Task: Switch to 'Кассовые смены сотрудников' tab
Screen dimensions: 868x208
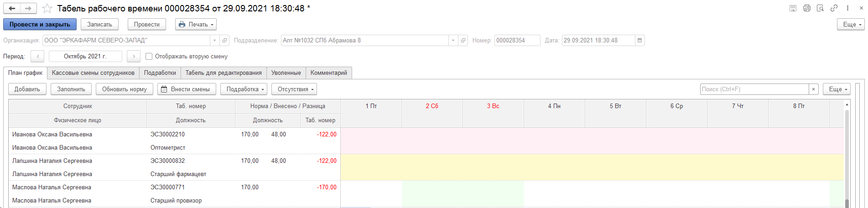Action: tap(93, 73)
